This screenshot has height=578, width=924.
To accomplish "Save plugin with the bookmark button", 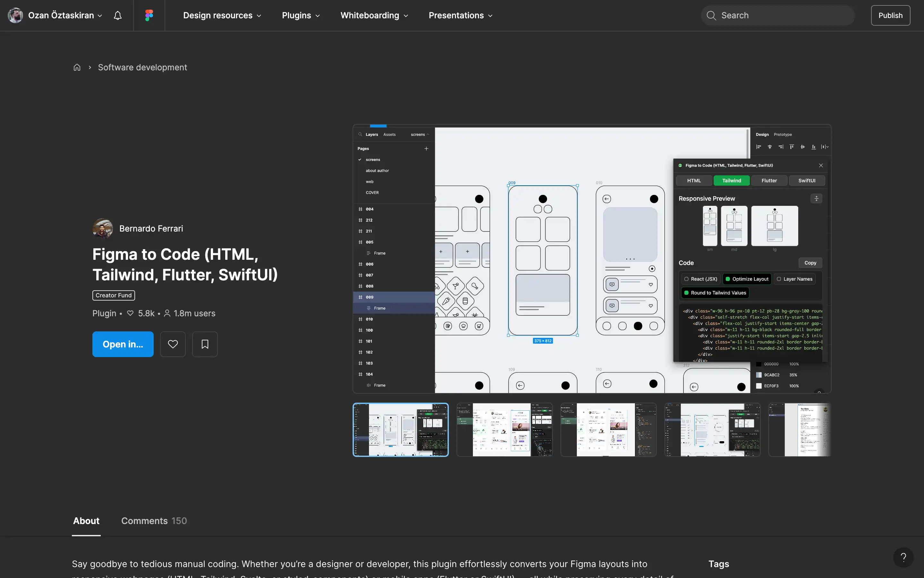I will 205,344.
